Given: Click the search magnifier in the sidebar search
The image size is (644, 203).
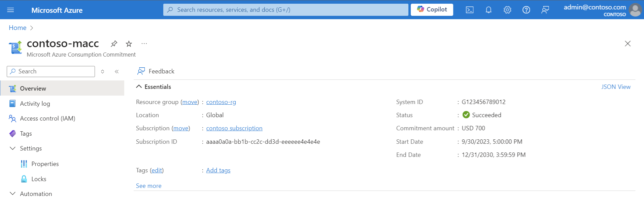Looking at the screenshot, I should coord(13,71).
